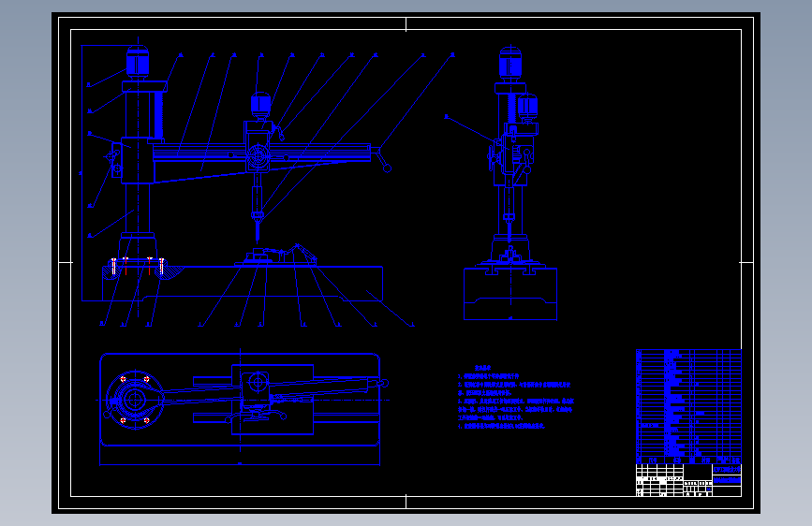Click the clamp lever on the column sleeve left side
The width and height of the screenshot is (812, 526).
pyautogui.click(x=113, y=160)
